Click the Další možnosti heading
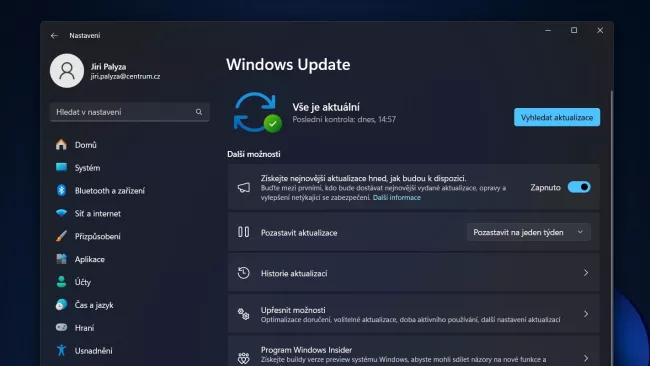This screenshot has height=366, width=650. (254, 154)
